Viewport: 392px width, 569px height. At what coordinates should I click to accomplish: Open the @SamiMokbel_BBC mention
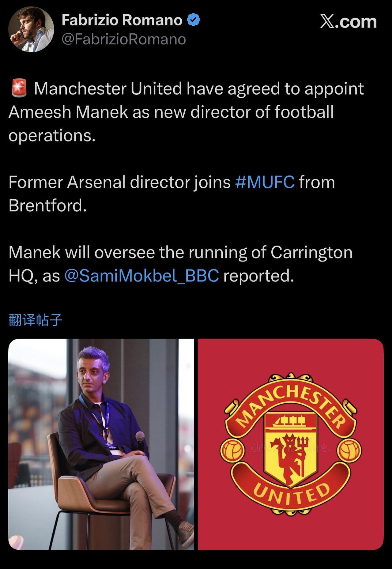pyautogui.click(x=142, y=276)
